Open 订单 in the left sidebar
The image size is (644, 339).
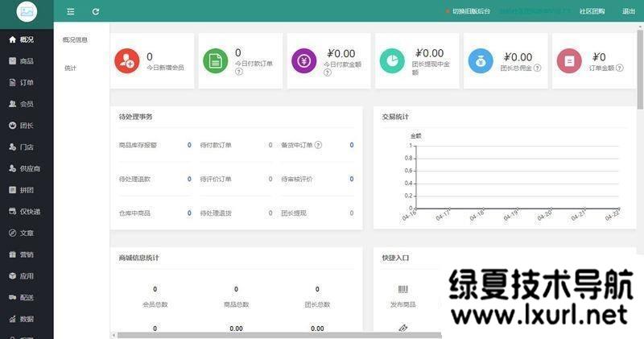point(26,82)
